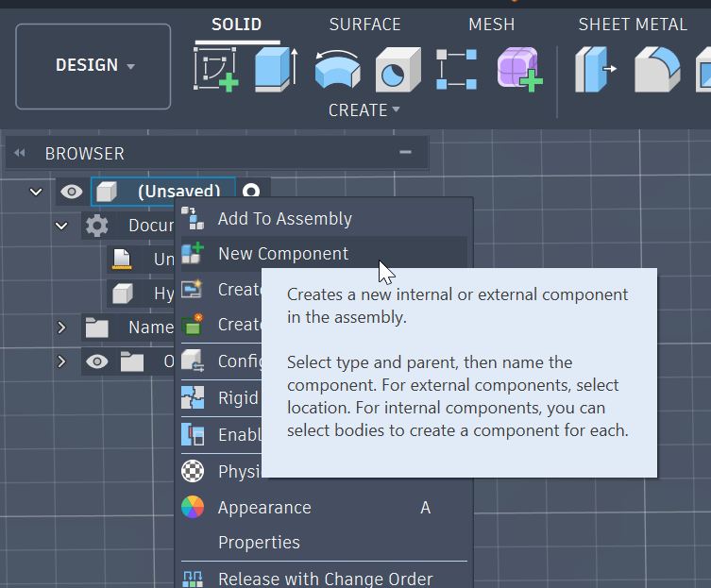This screenshot has height=588, width=711.
Task: Switch to the SURFACE tab
Action: [x=364, y=25]
